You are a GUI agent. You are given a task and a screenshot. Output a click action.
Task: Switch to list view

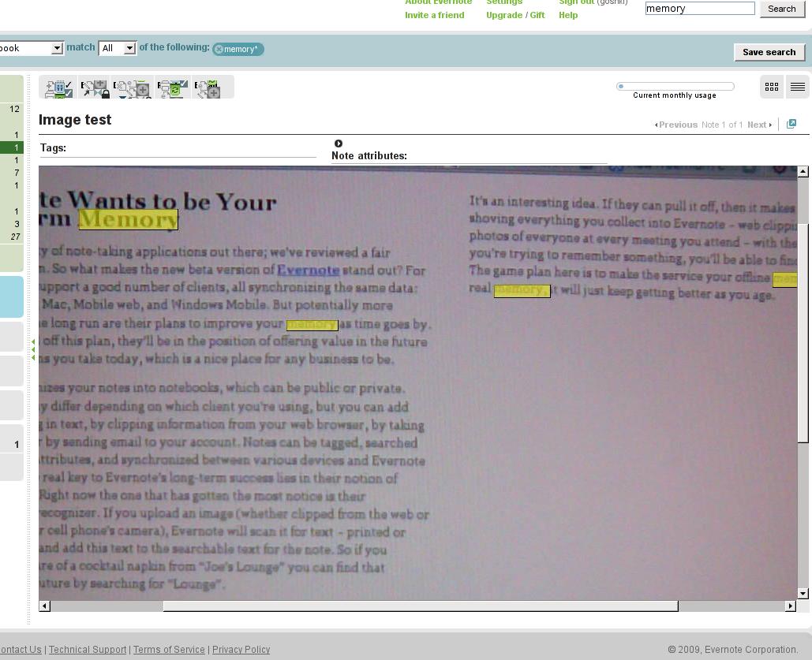(x=798, y=87)
